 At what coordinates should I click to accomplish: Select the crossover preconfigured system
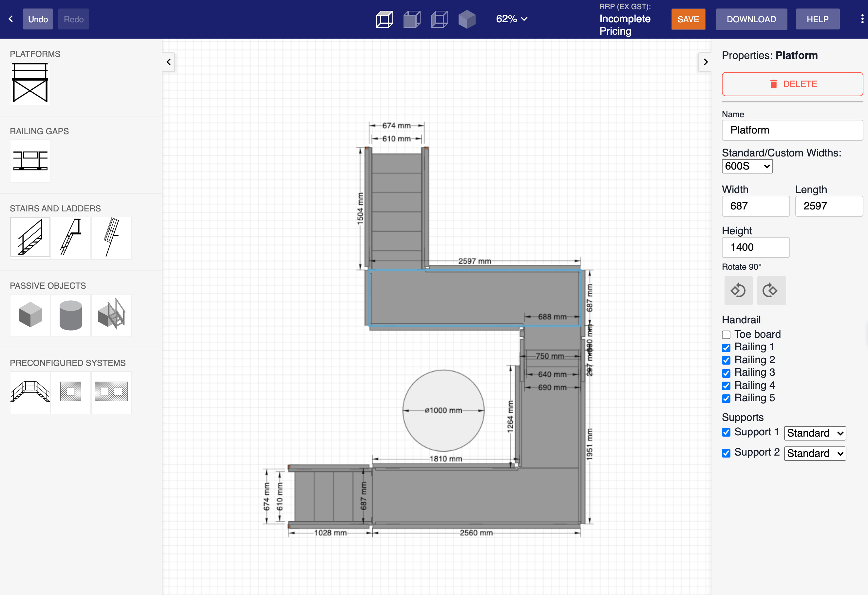tap(30, 393)
